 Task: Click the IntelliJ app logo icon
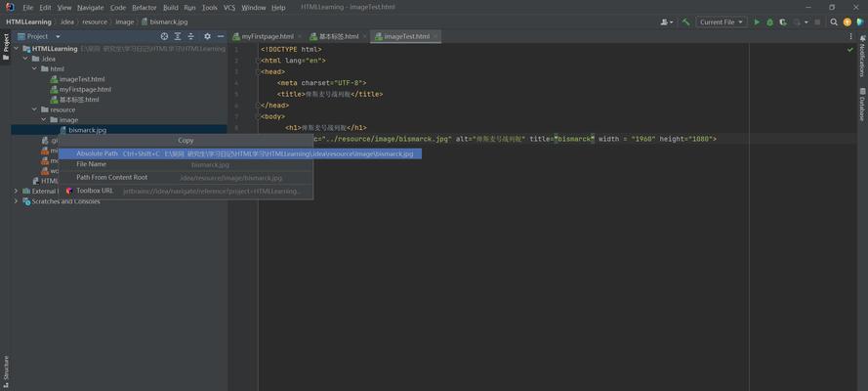click(10, 7)
